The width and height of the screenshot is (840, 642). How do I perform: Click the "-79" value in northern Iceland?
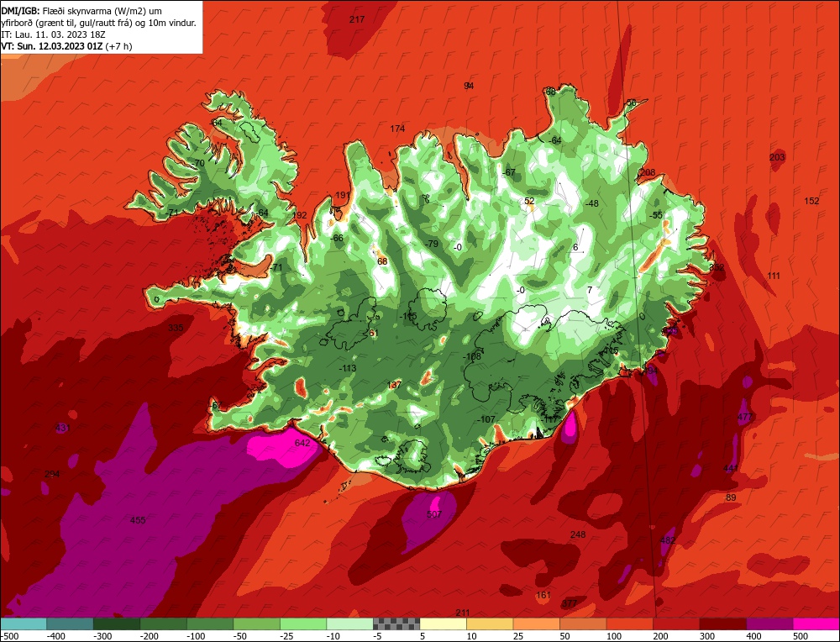[x=431, y=244]
